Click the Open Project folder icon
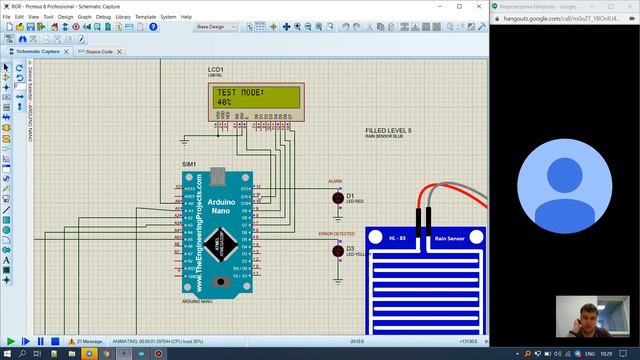640x360 pixels. (20, 27)
